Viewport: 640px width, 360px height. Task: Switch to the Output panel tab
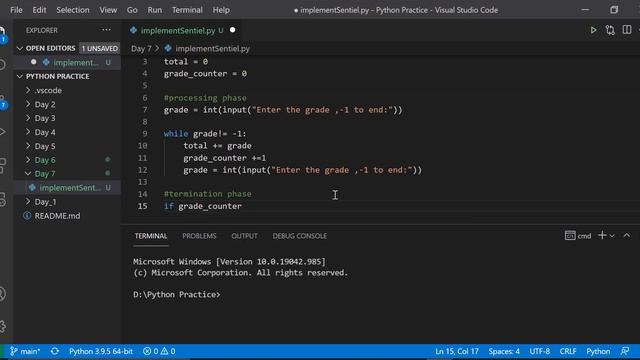[244, 236]
